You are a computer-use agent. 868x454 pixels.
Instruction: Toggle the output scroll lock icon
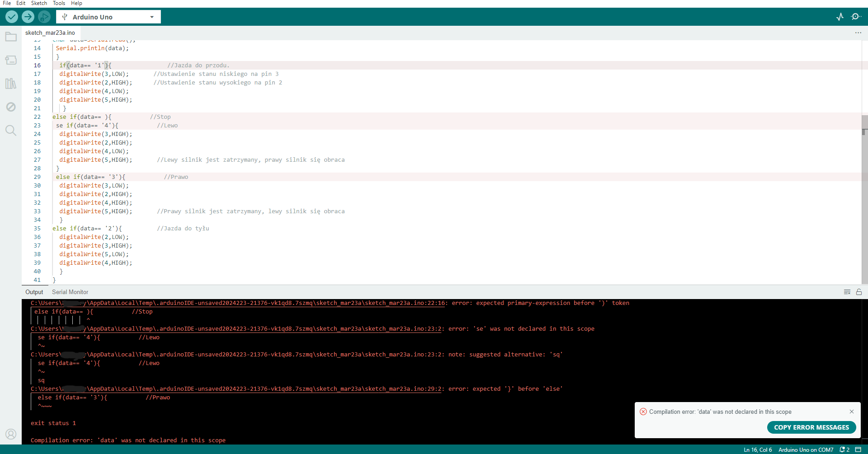pyautogui.click(x=859, y=292)
